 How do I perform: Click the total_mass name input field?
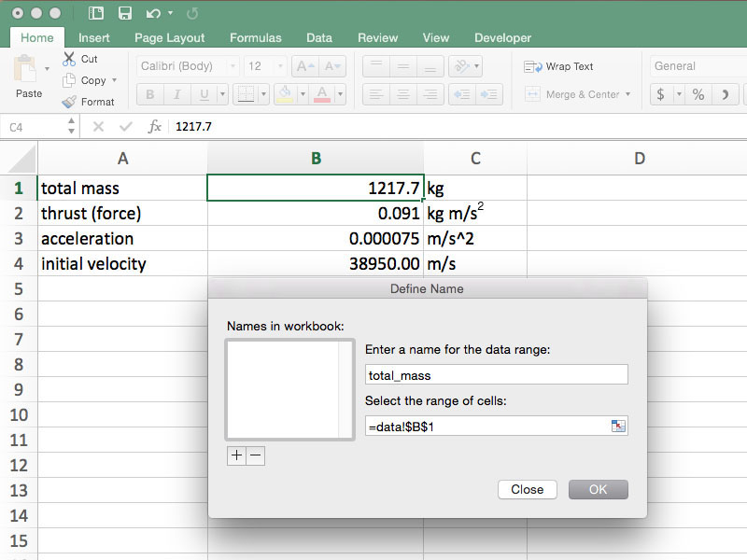pos(496,375)
